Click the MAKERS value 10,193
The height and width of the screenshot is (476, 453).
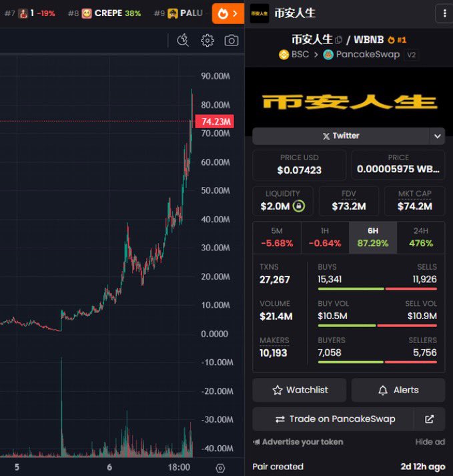tap(273, 353)
